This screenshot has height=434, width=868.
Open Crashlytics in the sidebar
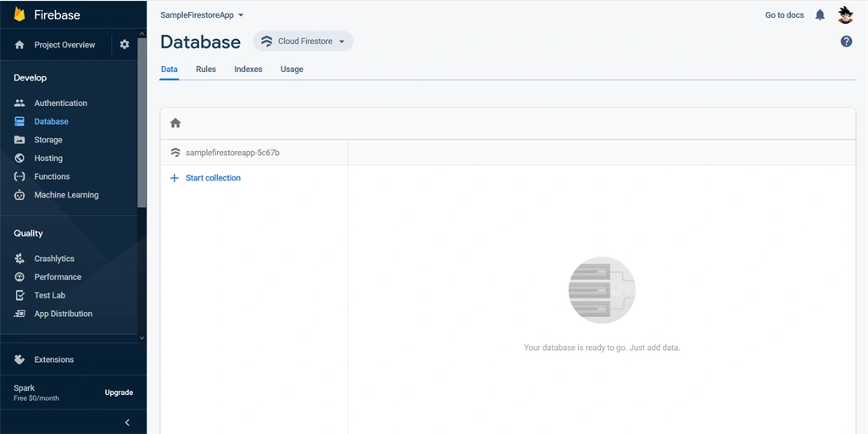point(54,259)
